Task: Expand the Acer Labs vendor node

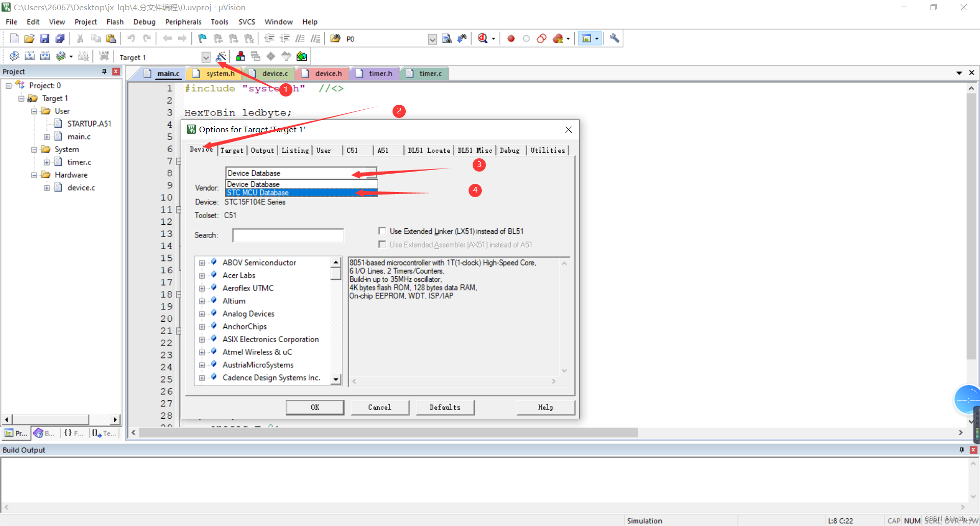Action: click(202, 276)
